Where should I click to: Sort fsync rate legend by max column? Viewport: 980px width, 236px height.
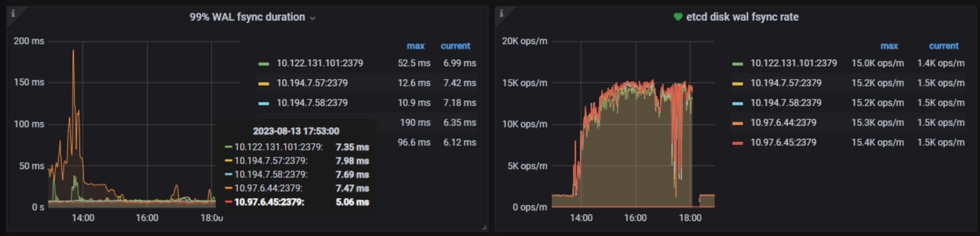coord(889,46)
